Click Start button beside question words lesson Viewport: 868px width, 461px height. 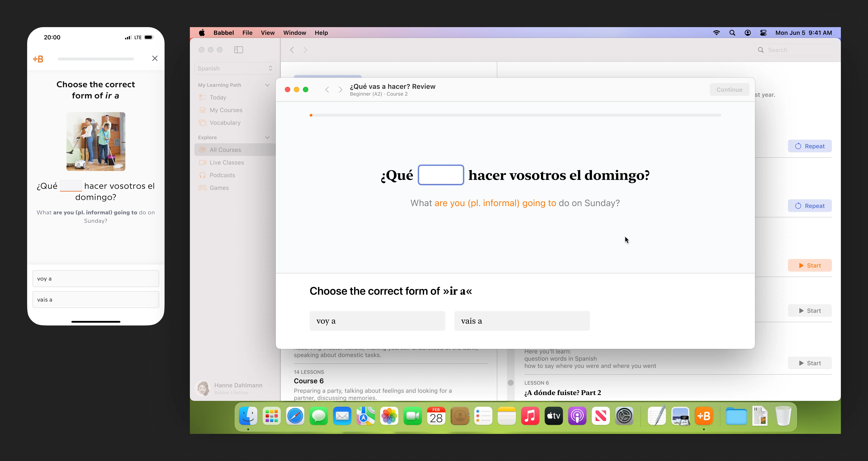(809, 363)
